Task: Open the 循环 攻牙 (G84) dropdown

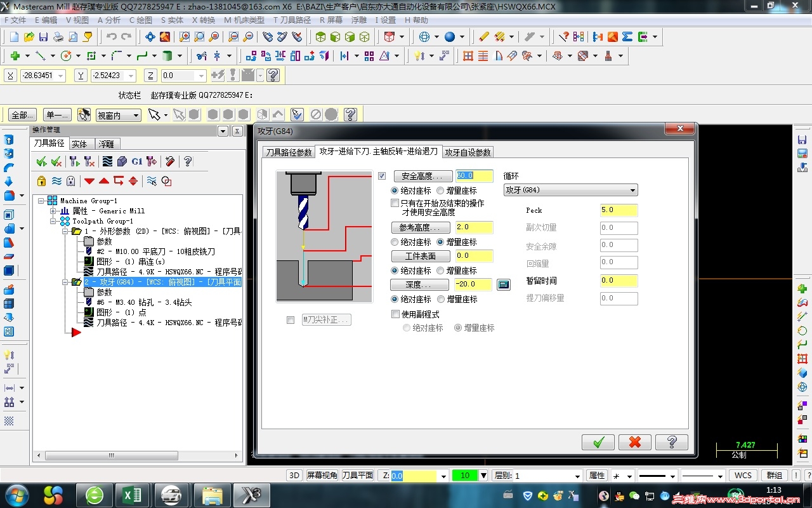Action: pos(570,190)
